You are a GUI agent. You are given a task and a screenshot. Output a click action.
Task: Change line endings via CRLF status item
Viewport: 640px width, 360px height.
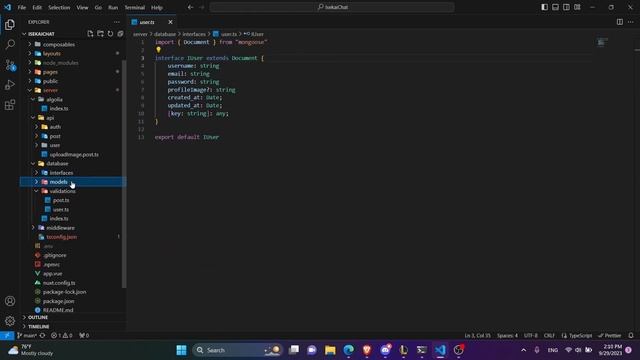pos(549,336)
